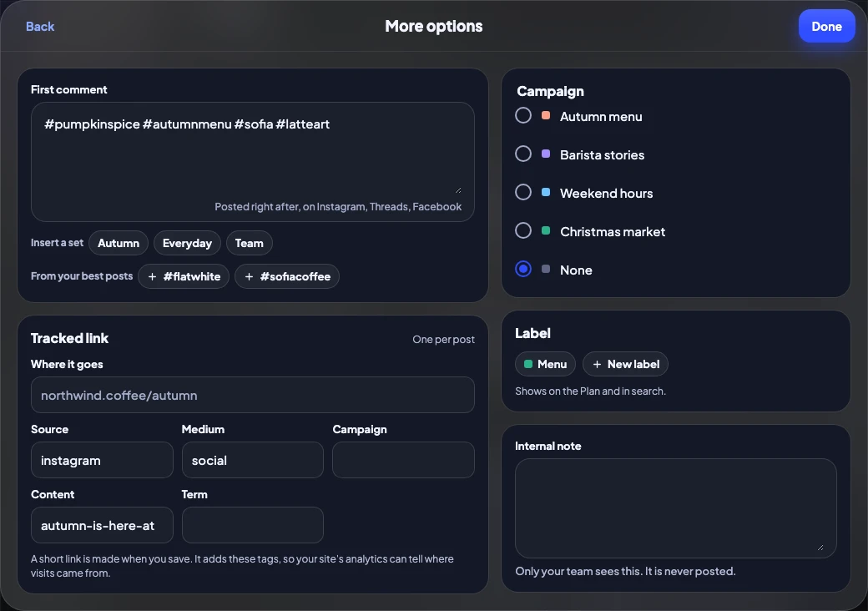
Task: Select the None campaign radio
Action: 523,269
